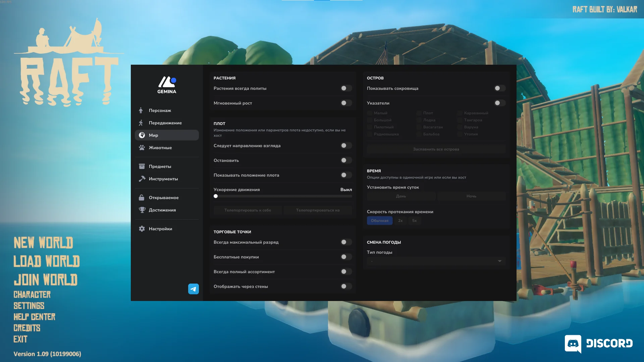Click JOIN WORLD in game menu

click(45, 280)
